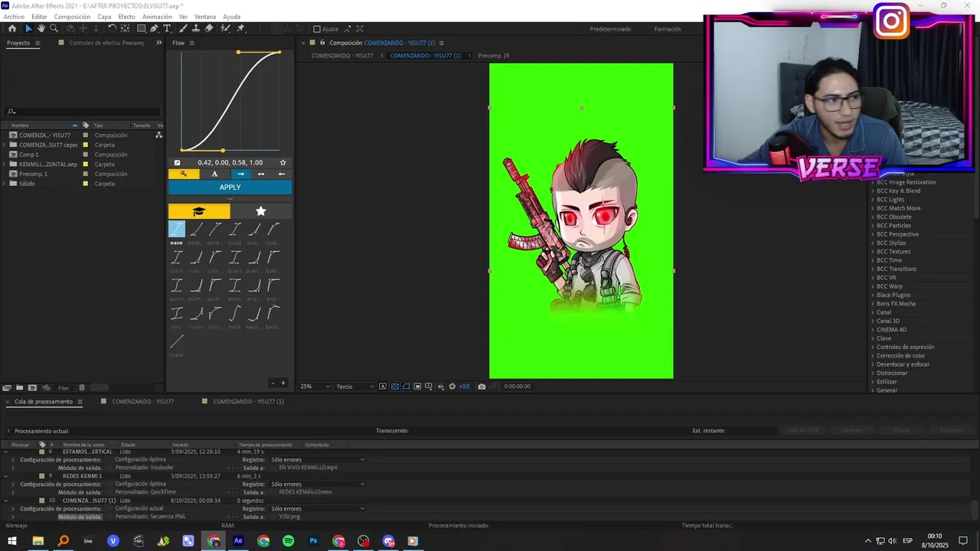Viewport: 980px width, 551px height.
Task: Pick the Brush tool
Action: click(x=183, y=28)
